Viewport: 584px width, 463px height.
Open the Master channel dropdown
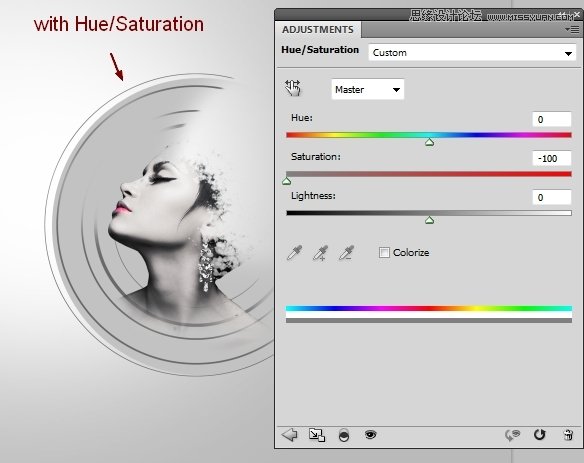[x=368, y=89]
